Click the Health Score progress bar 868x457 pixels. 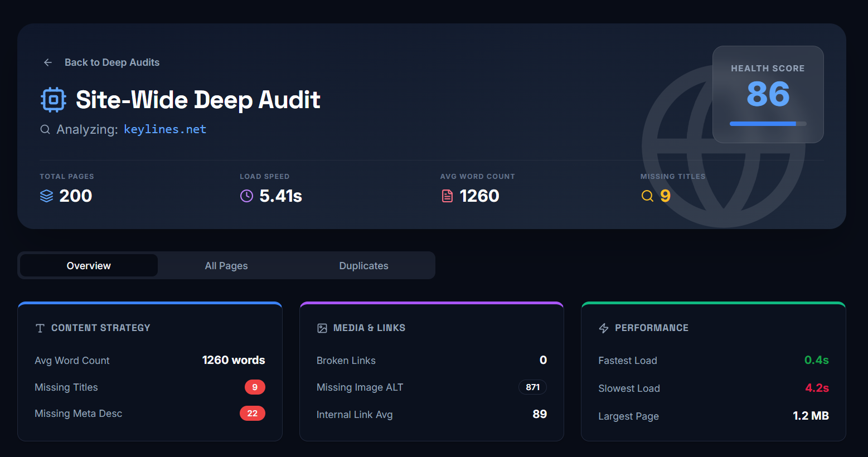[x=768, y=124]
